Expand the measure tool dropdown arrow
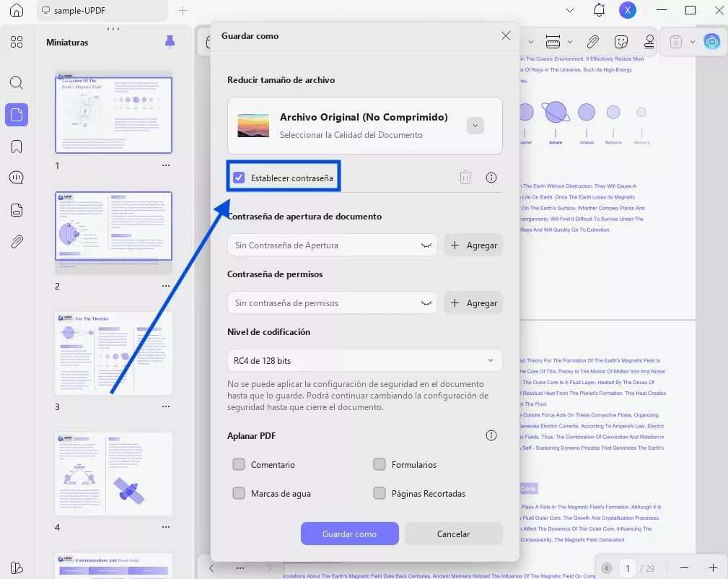The width and height of the screenshot is (728, 579). 570,42
